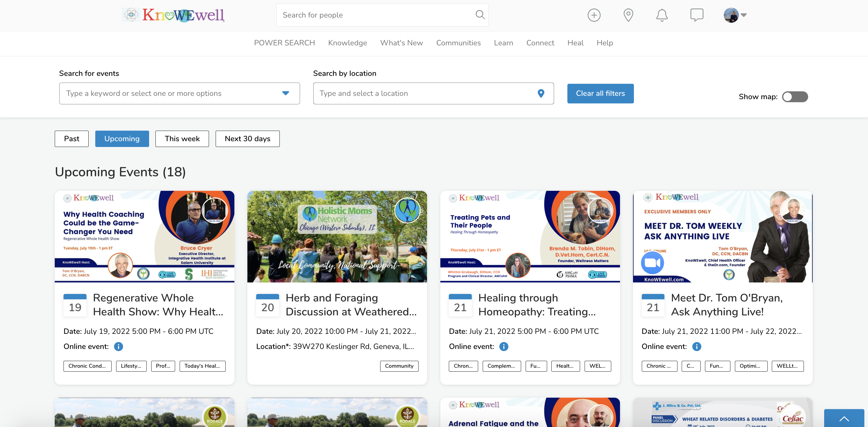The height and width of the screenshot is (427, 868).
Task: Click the location pin in Search by location
Action: pos(541,93)
